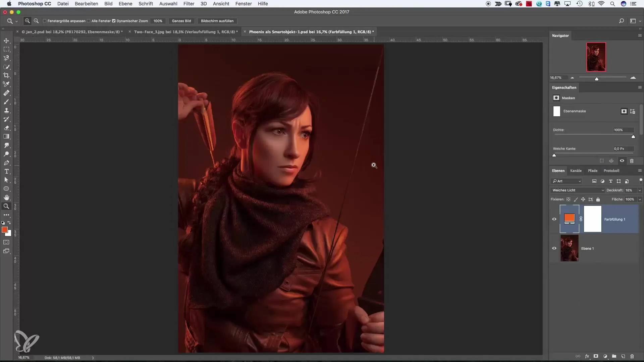
Task: Delete mask trash icon in Properties
Action: (632, 161)
